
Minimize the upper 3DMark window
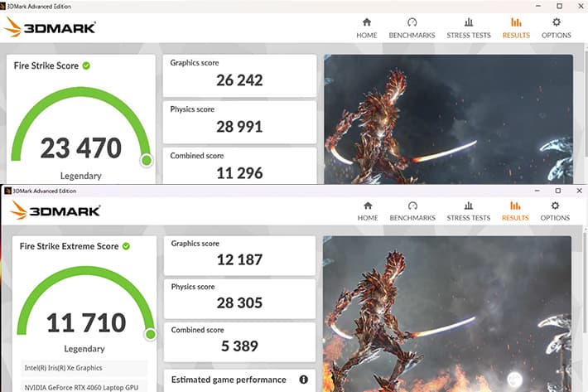pyautogui.click(x=538, y=6)
